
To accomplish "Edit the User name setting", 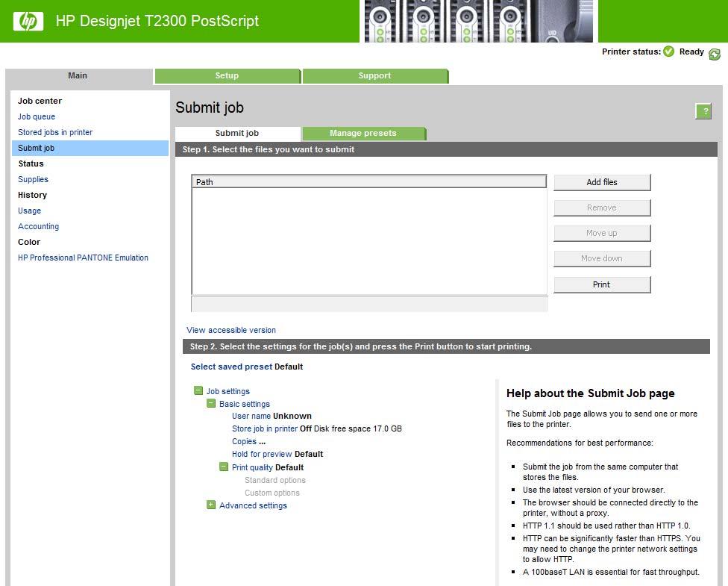I will pos(251,416).
